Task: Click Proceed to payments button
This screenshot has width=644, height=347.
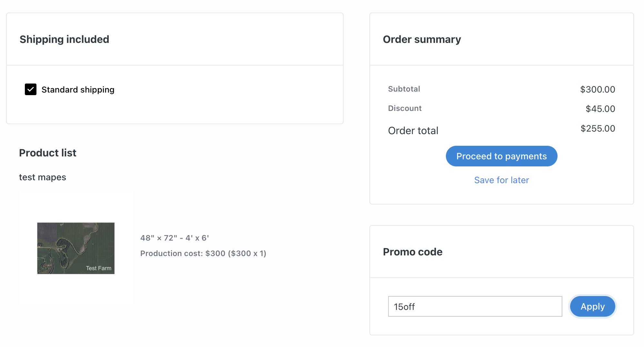Action: [x=501, y=156]
